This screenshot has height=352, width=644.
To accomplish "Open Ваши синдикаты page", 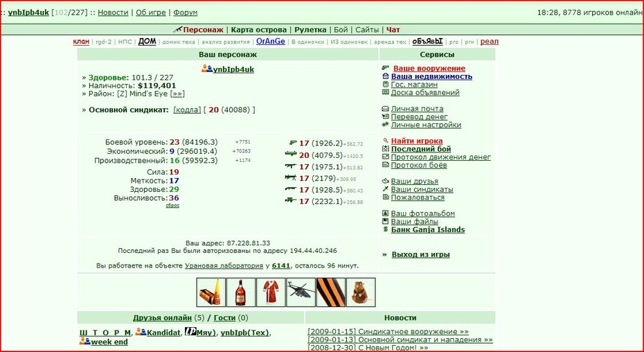I will click(422, 189).
